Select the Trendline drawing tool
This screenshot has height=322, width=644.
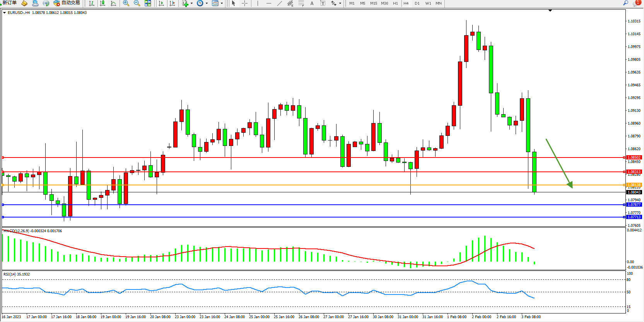(280, 3)
